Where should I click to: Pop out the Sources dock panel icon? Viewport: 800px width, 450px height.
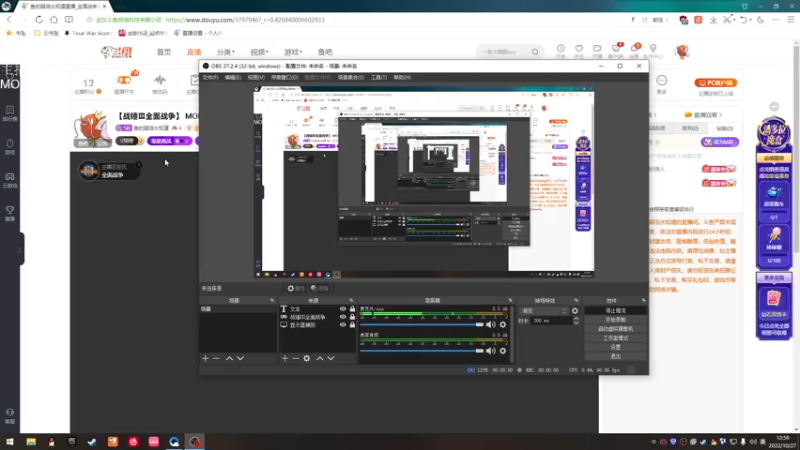click(x=351, y=301)
